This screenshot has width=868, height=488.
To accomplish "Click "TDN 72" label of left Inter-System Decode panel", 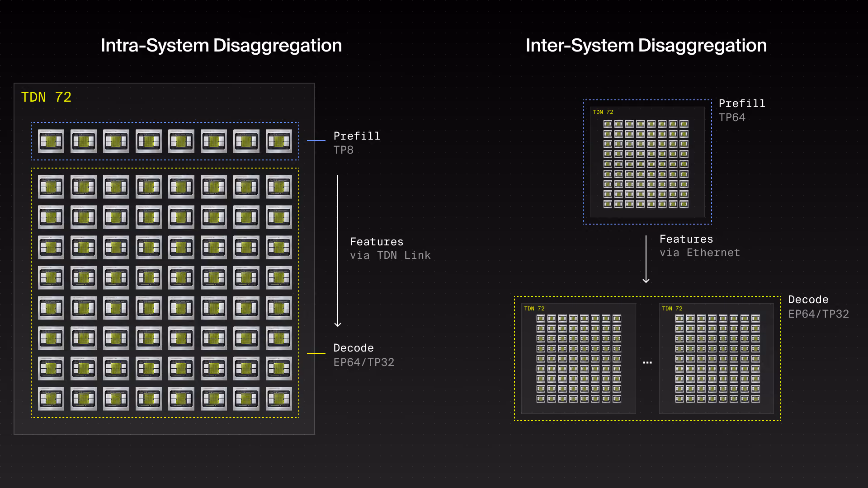I will point(534,309).
